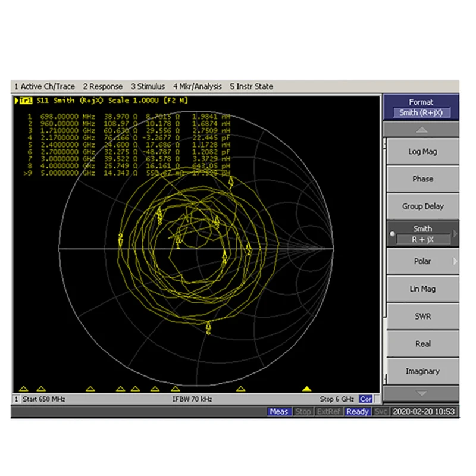The width and height of the screenshot is (476, 476).
Task: Click the softkey menu down arrow
Action: coord(421,393)
